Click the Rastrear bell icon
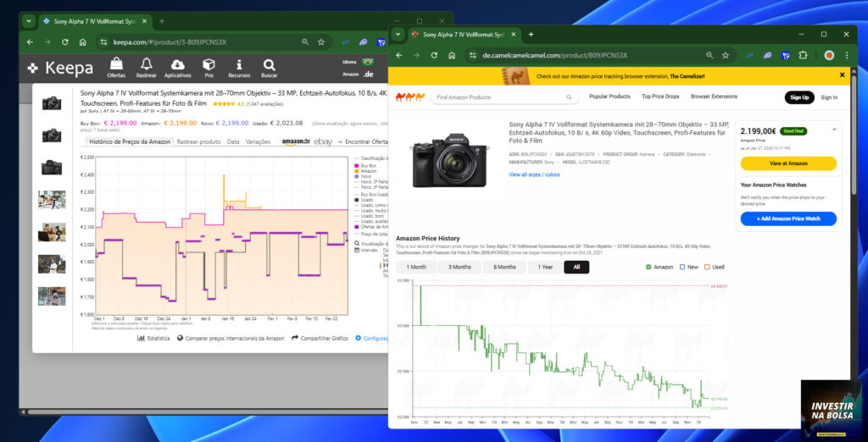This screenshot has height=442, width=868. (x=146, y=64)
